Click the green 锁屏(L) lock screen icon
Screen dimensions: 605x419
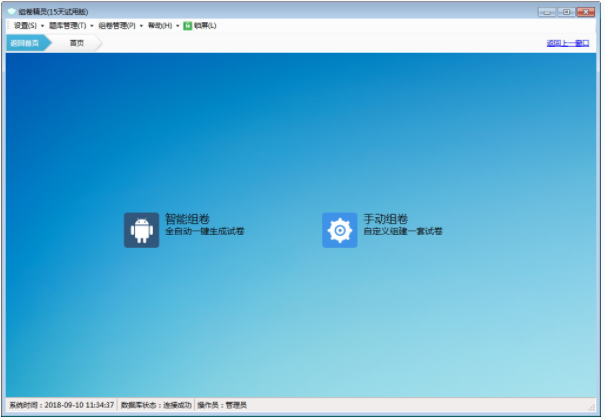tap(188, 26)
